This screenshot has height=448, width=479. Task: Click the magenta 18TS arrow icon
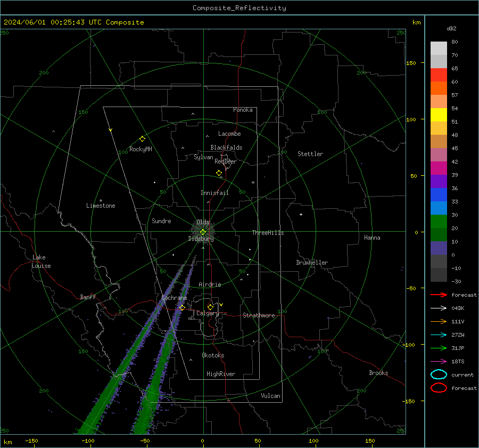pos(439,362)
